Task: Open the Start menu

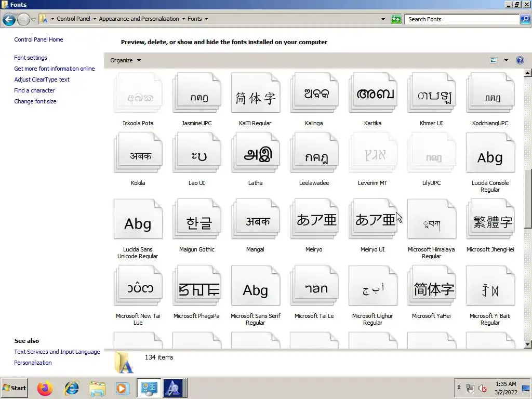Action: 14,388
